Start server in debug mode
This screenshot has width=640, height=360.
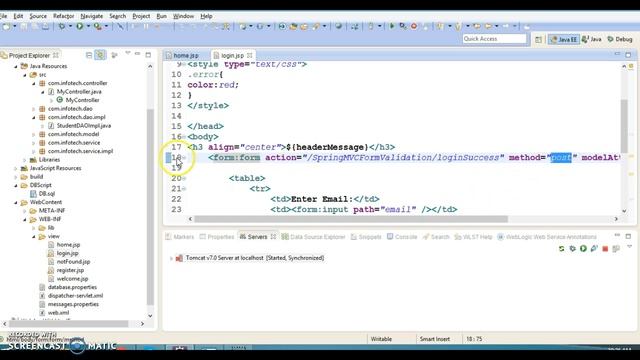(572, 248)
